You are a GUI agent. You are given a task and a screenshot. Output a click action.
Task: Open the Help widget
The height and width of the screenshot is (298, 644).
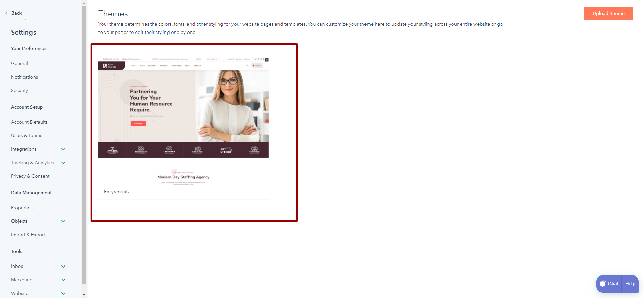pos(630,284)
